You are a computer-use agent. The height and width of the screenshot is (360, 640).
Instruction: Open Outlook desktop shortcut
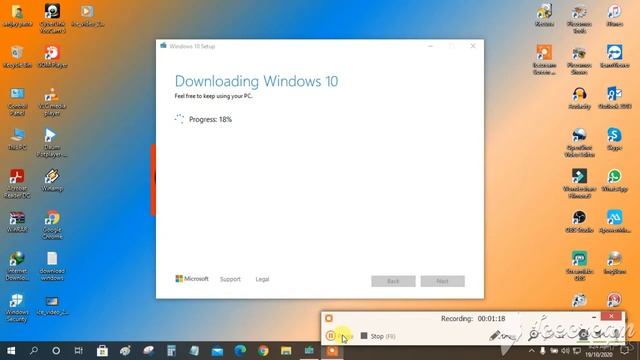coord(614,98)
